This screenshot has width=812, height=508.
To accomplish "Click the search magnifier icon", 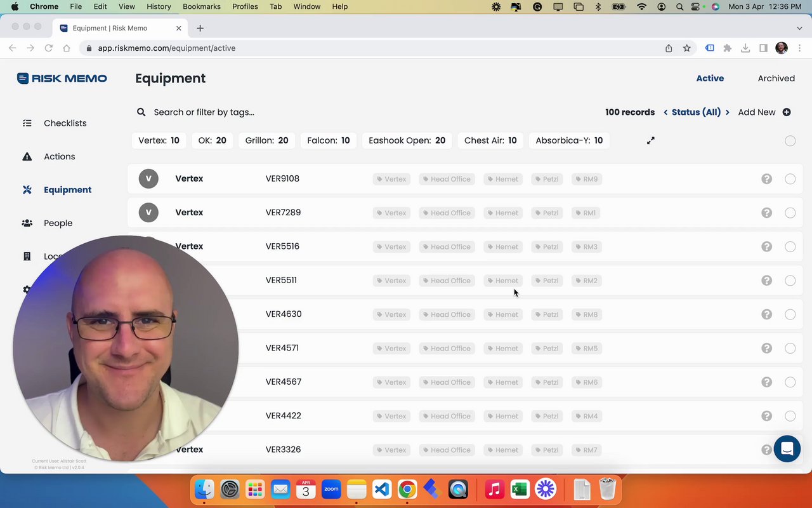I will 141,112.
